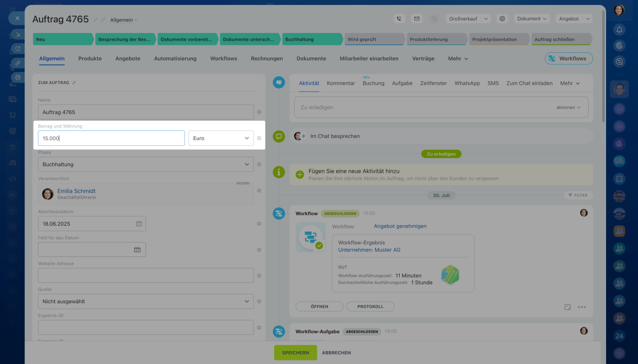Viewport: 638px width, 364px height.
Task: Open the Dokument dropdown in header
Action: 531,18
